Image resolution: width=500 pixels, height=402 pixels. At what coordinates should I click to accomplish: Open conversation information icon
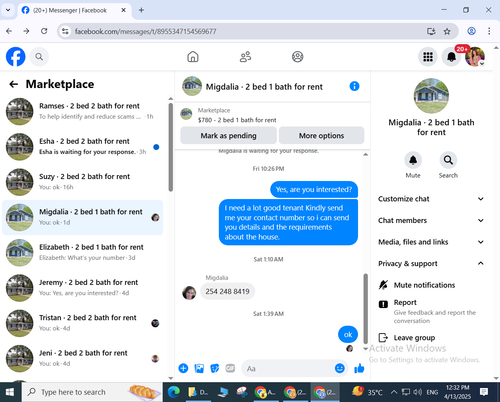[354, 86]
